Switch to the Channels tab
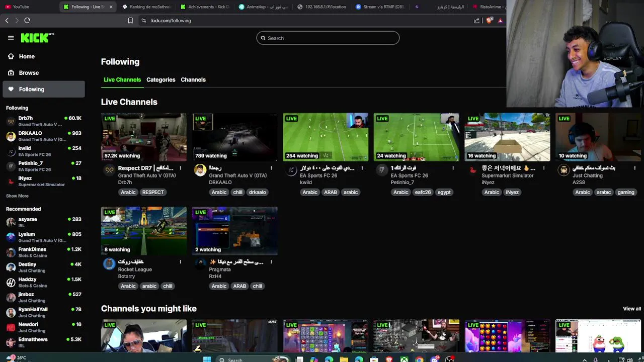Screen dimensions: 644x362 (193, 79)
